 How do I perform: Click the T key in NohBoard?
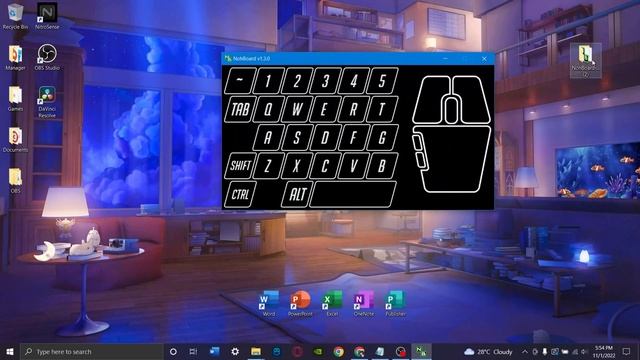coord(382,109)
